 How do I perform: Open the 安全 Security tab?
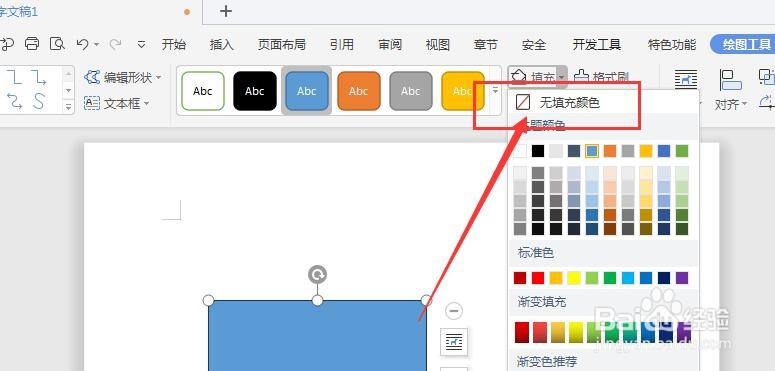click(x=534, y=44)
